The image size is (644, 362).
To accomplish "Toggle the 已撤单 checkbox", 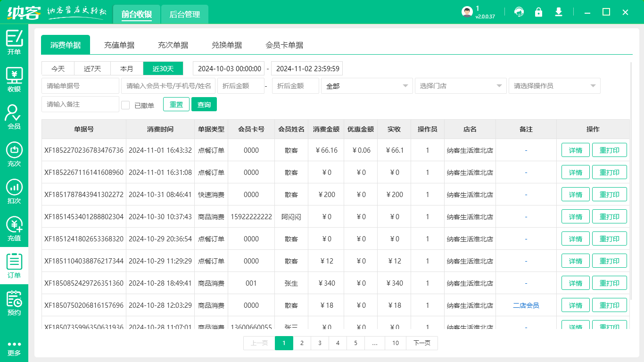I will [125, 105].
